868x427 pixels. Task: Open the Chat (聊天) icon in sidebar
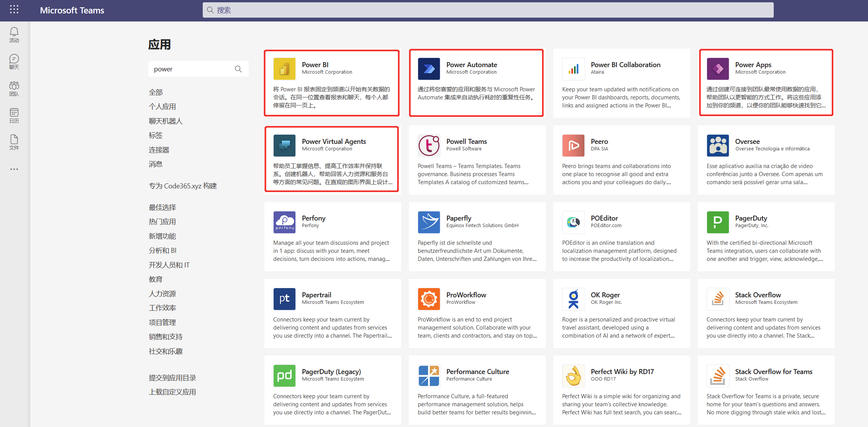pos(14,61)
